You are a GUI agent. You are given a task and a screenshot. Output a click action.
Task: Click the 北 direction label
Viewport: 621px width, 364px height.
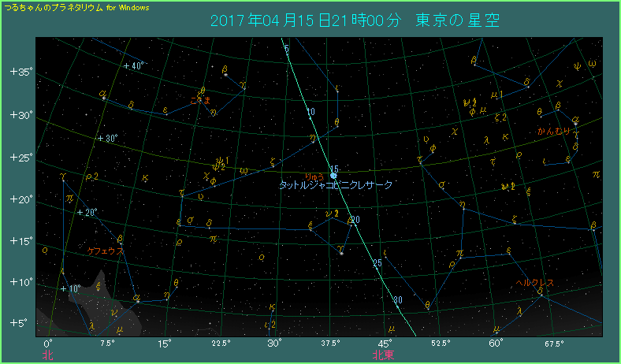48,355
